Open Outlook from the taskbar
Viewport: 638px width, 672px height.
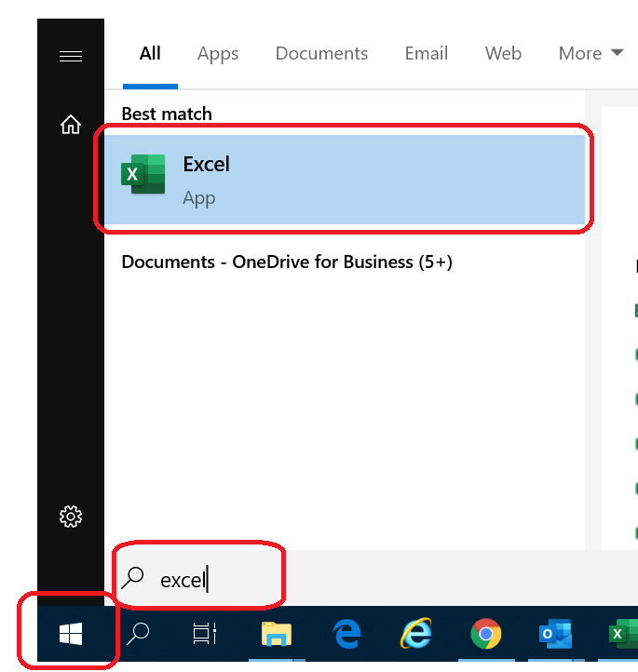point(555,634)
